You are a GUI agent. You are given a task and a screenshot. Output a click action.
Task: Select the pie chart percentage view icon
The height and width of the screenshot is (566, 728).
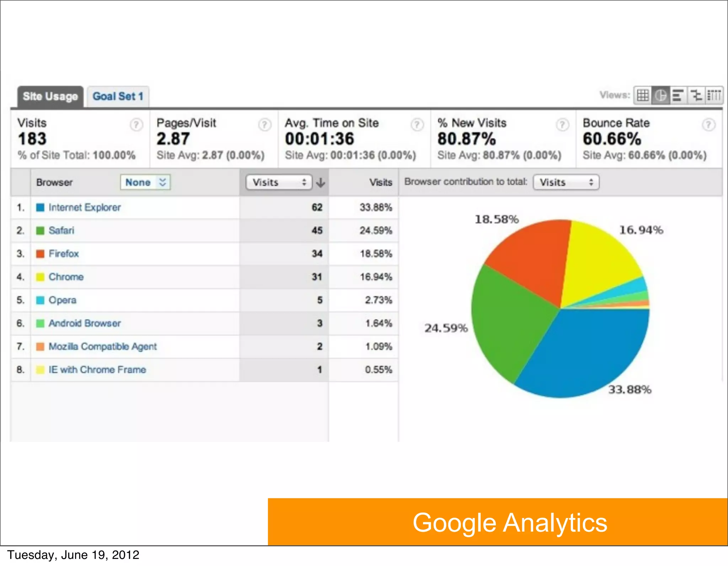pos(661,95)
